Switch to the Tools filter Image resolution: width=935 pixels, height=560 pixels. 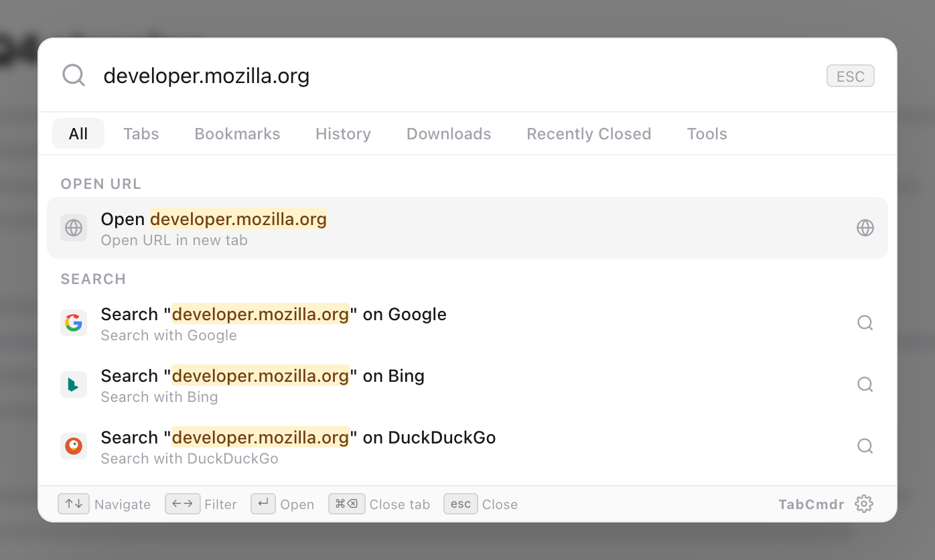click(707, 133)
